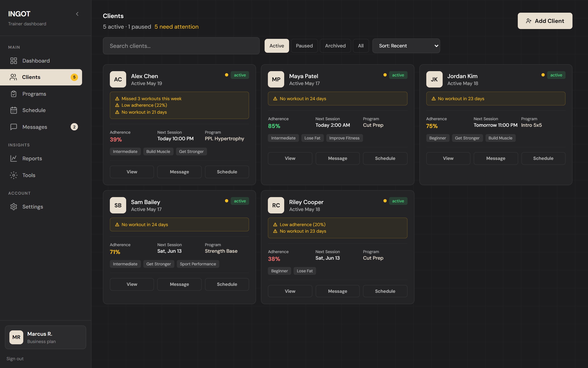
Task: Click Sam Bailey's No workout warning icon
Action: (x=117, y=224)
